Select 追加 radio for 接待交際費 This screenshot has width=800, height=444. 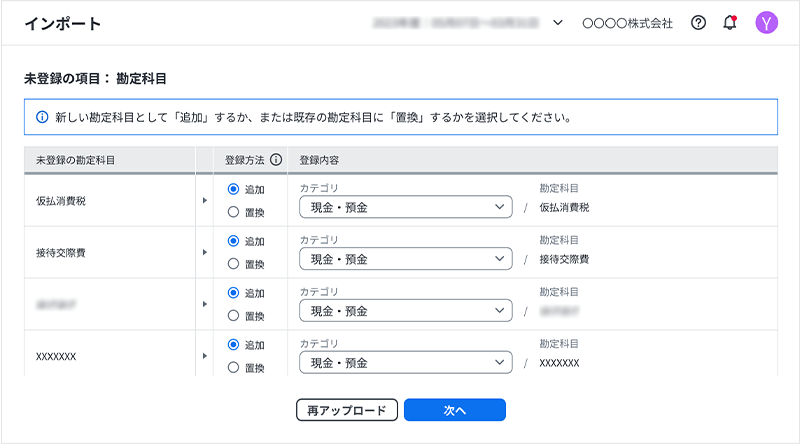tap(233, 241)
